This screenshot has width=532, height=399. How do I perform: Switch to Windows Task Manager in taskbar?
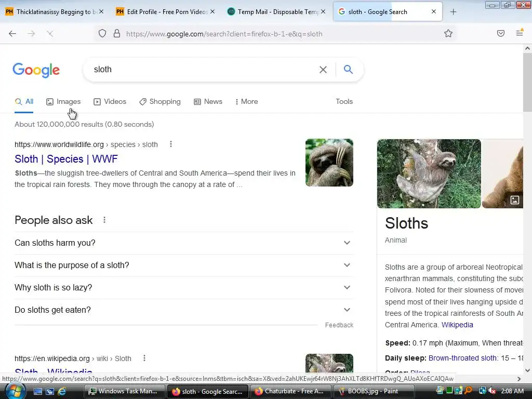click(x=124, y=391)
